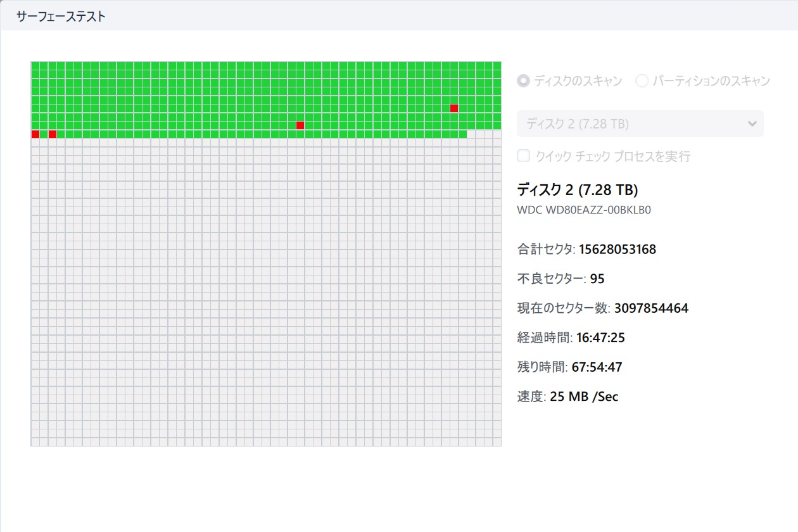Click the second red block from the left edge
The width and height of the screenshot is (798, 532).
point(53,134)
